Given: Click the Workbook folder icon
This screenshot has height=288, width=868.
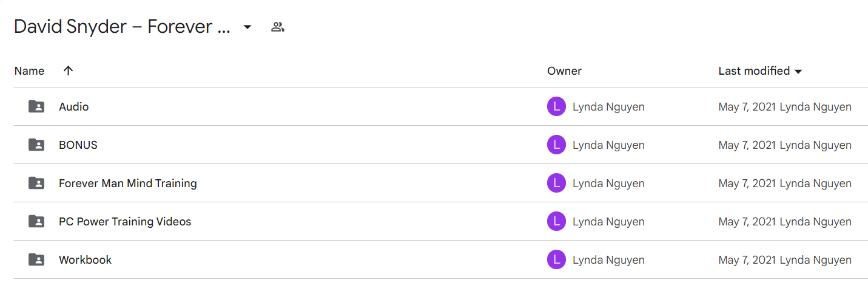Looking at the screenshot, I should click(36, 259).
